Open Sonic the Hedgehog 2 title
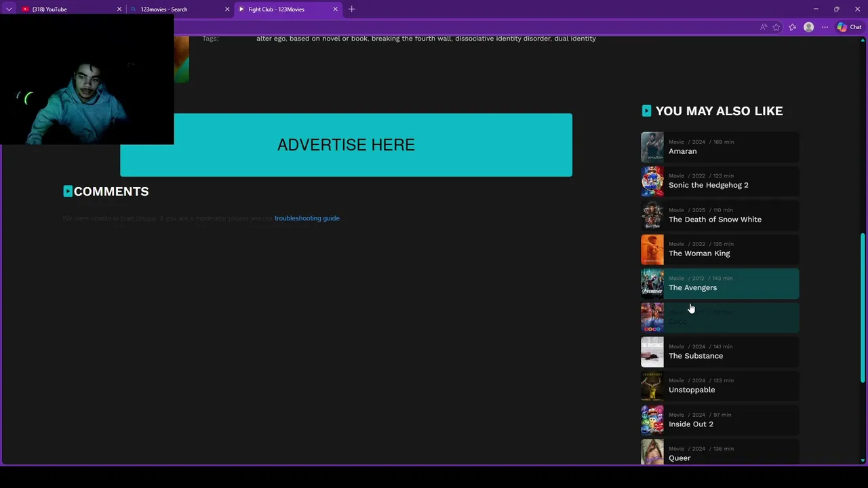Viewport: 868px width, 488px height. pos(708,185)
